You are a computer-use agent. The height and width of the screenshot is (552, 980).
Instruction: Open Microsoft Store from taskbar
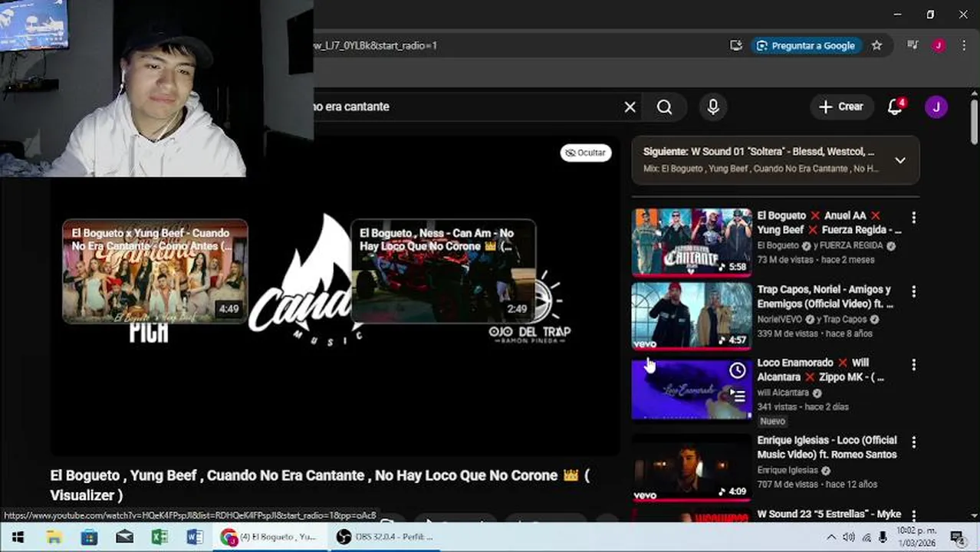point(89,537)
